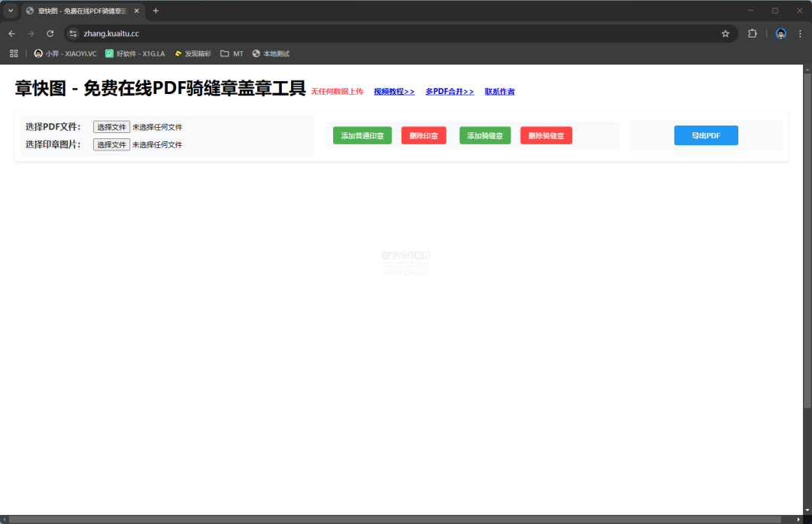Click the page's vertical scrollbar

[x=807, y=241]
